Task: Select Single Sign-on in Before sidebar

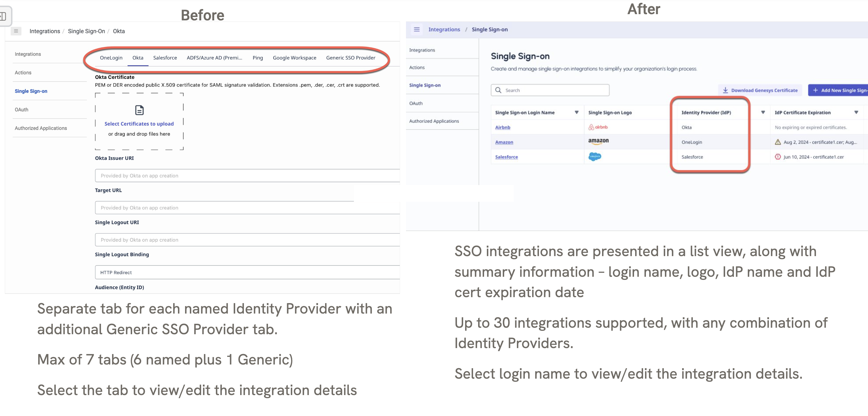Action: (31, 91)
